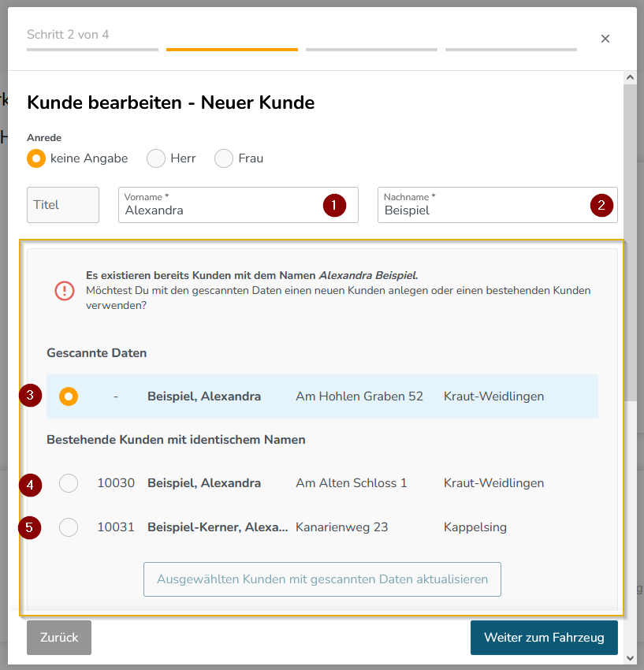Close the dialog with the X icon
The image size is (644, 670).
point(605,39)
